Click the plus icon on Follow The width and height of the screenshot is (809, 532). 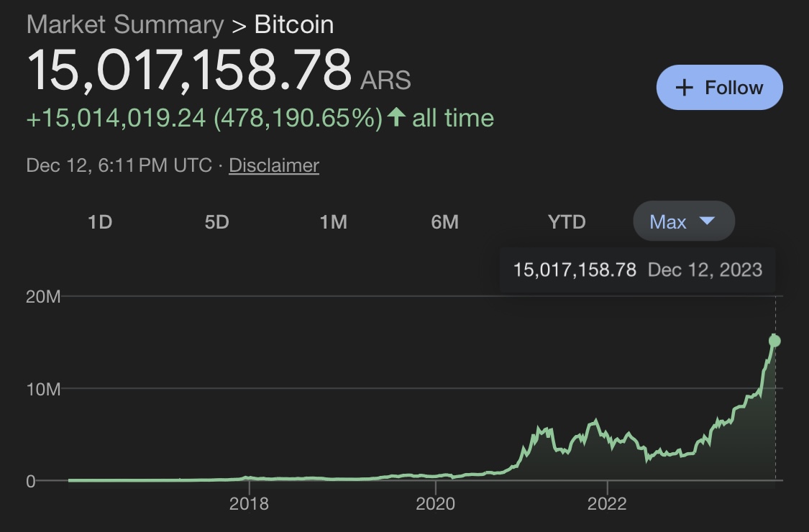click(685, 88)
